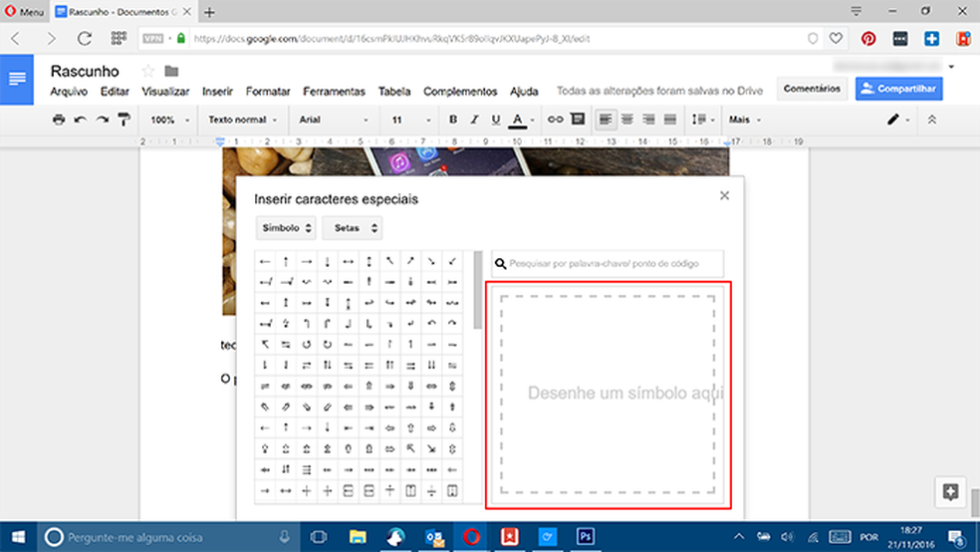Image resolution: width=980 pixels, height=552 pixels.
Task: Expand the Mais toolbar dropdown
Action: (745, 120)
